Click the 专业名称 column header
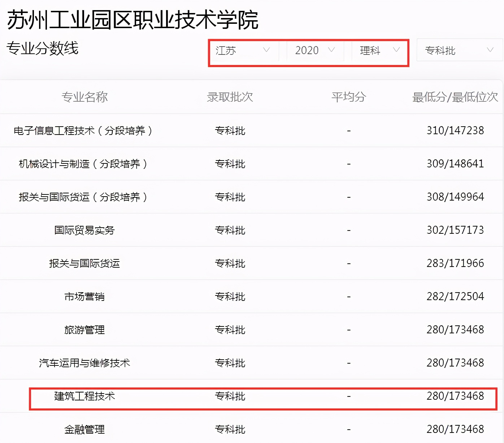Viewport: 504px width, 443px height. (85, 97)
